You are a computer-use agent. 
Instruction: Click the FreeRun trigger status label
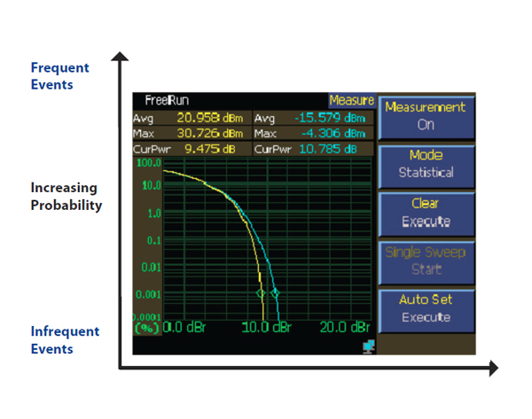[x=168, y=101]
